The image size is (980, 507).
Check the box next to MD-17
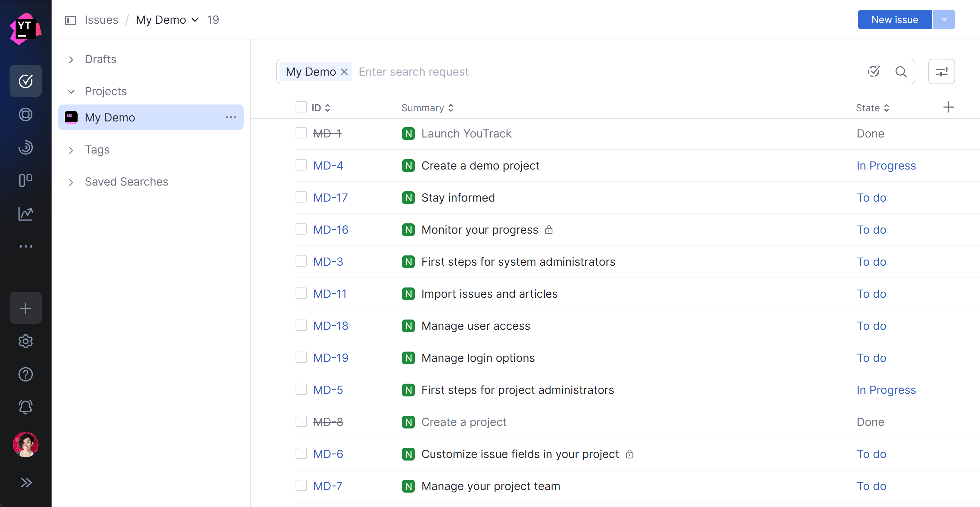point(301,197)
